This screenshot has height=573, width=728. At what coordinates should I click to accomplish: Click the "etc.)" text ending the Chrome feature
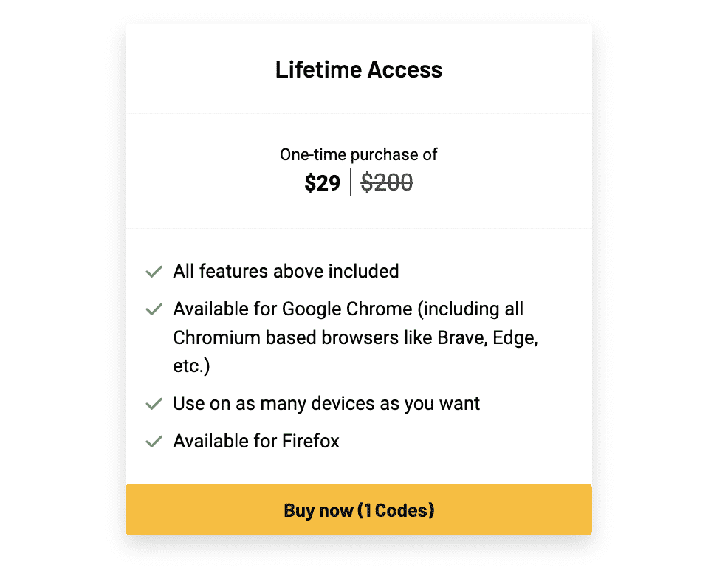(191, 366)
